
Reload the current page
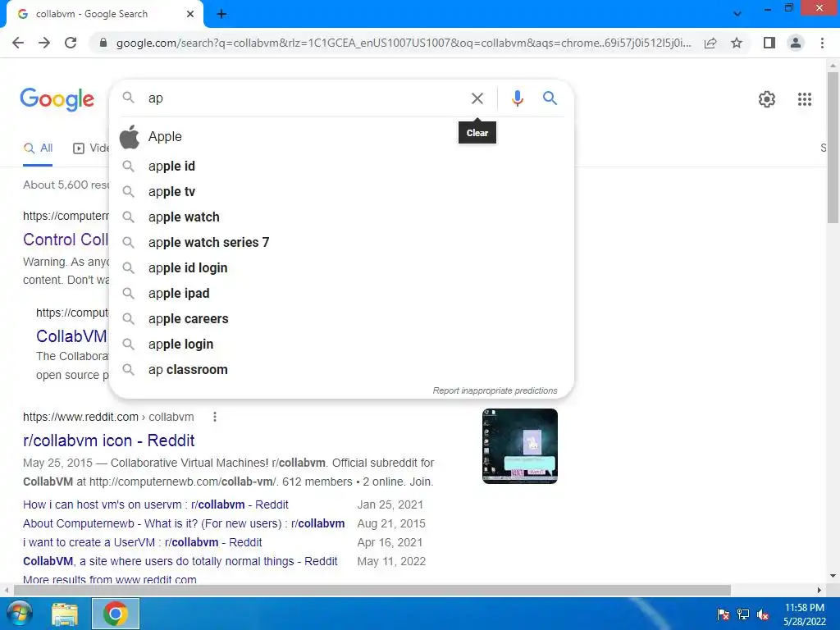(71, 43)
